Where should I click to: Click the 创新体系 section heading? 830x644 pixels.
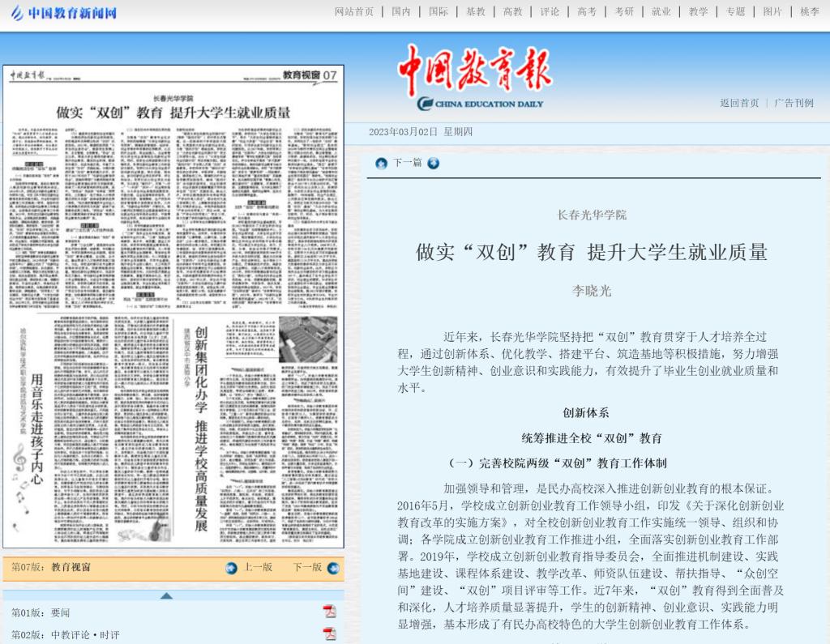[x=586, y=413]
